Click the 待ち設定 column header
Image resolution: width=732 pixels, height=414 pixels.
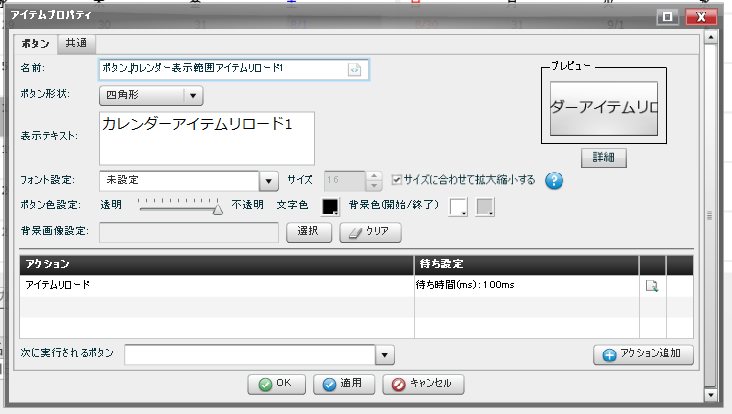point(526,265)
